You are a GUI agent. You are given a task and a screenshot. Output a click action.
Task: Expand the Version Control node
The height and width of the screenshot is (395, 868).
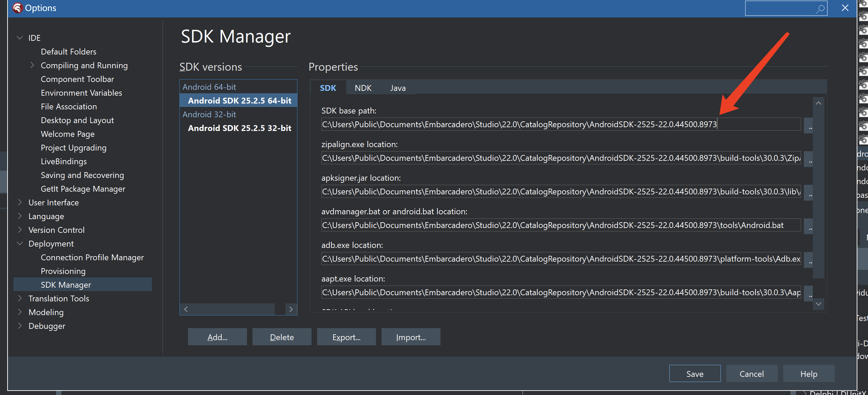pyautogui.click(x=20, y=230)
